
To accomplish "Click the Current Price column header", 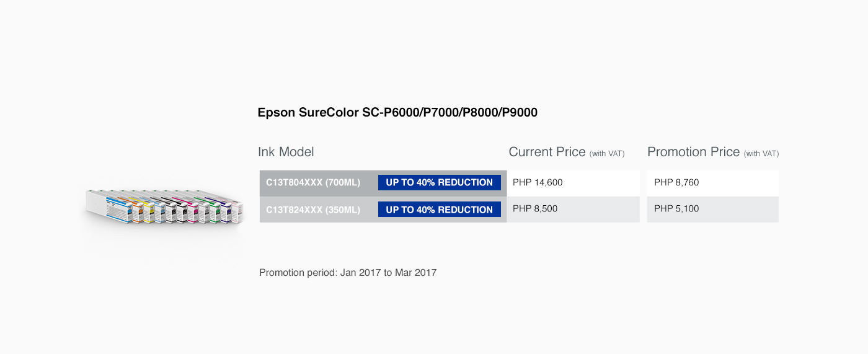I will (566, 152).
